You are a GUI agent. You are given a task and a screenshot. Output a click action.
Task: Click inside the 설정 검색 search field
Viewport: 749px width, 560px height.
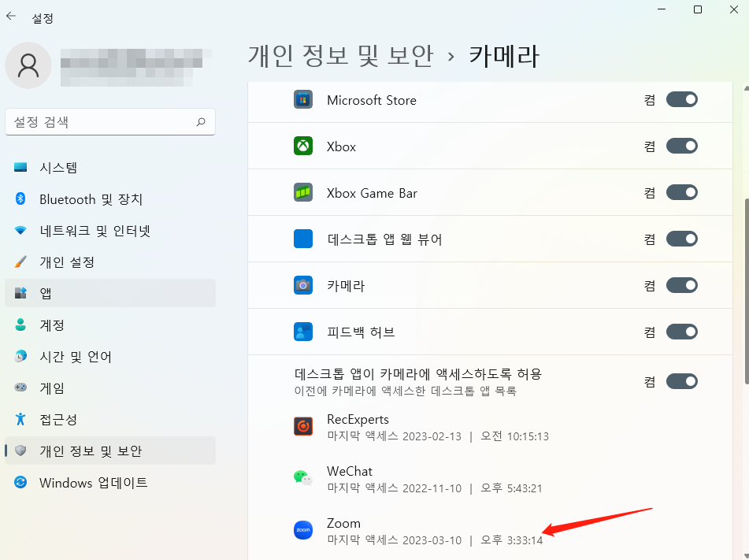(110, 122)
